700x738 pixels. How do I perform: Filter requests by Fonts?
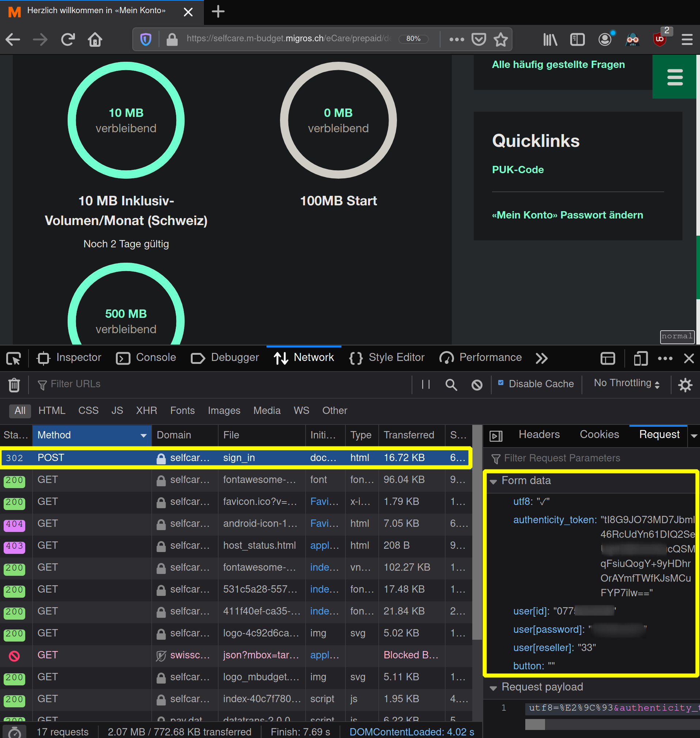click(182, 411)
